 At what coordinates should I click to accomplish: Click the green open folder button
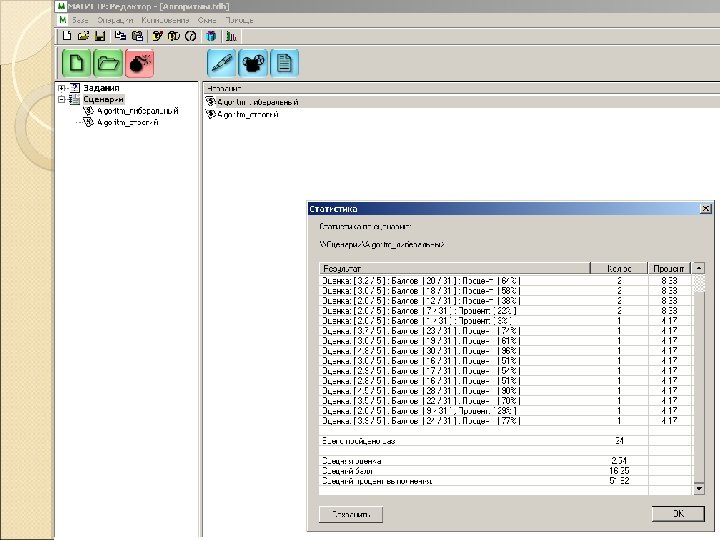click(107, 62)
